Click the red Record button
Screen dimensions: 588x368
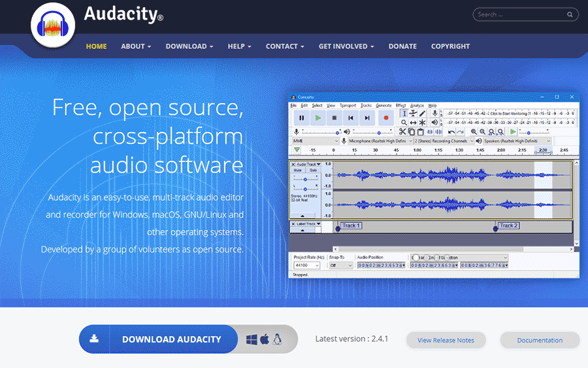pyautogui.click(x=386, y=118)
